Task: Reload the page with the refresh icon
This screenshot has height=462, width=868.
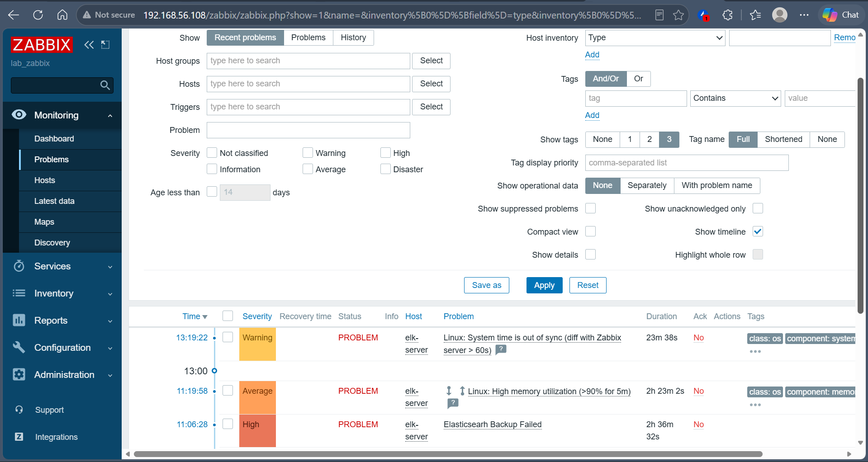Action: tap(38, 15)
